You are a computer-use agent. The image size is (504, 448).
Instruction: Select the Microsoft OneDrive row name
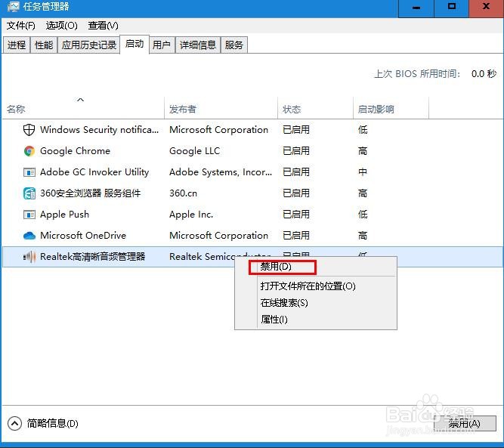[83, 236]
